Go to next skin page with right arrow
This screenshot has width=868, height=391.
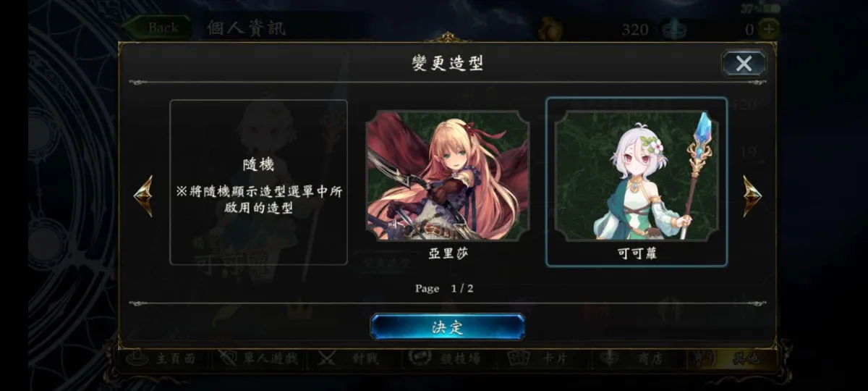tap(752, 195)
